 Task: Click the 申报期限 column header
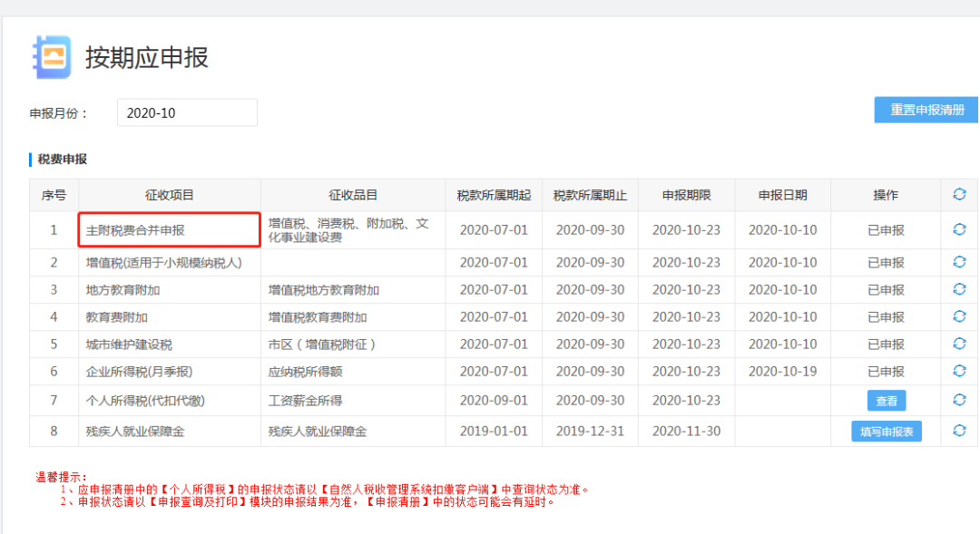click(686, 196)
